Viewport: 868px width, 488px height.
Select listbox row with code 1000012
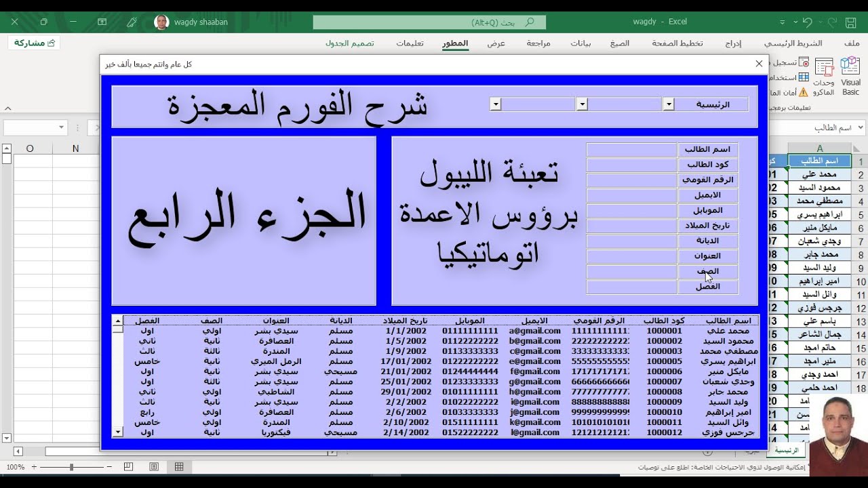pyautogui.click(x=441, y=432)
